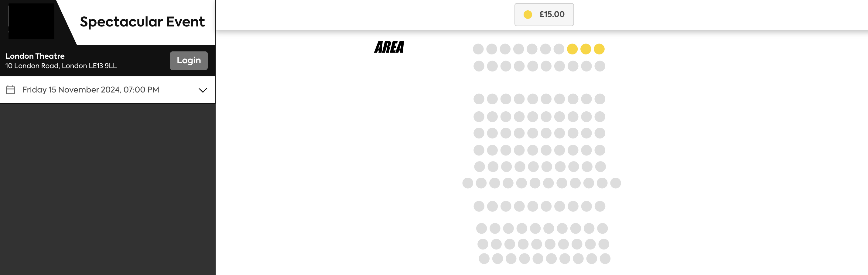Click the first seat in the bottom row
868x275 pixels.
click(x=484, y=259)
